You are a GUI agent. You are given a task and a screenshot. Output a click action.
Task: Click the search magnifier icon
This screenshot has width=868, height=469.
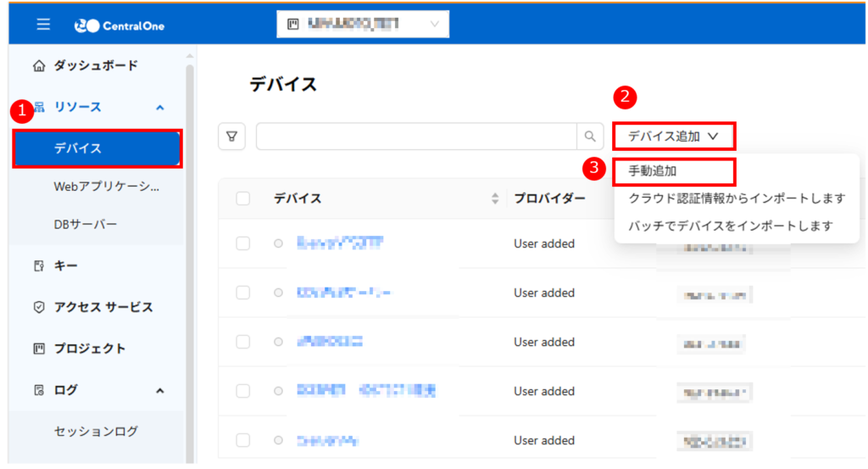pyautogui.click(x=588, y=136)
